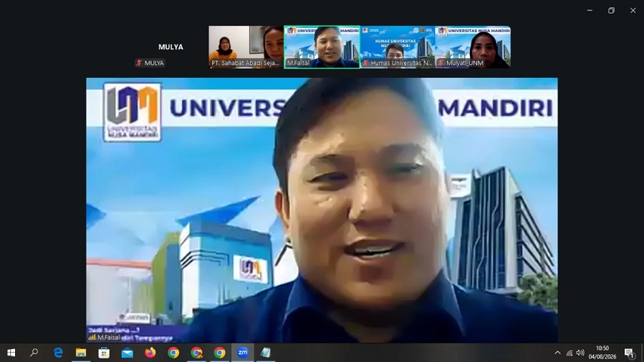Expand the hidden system tray icons
644x362 pixels.
pos(557,353)
